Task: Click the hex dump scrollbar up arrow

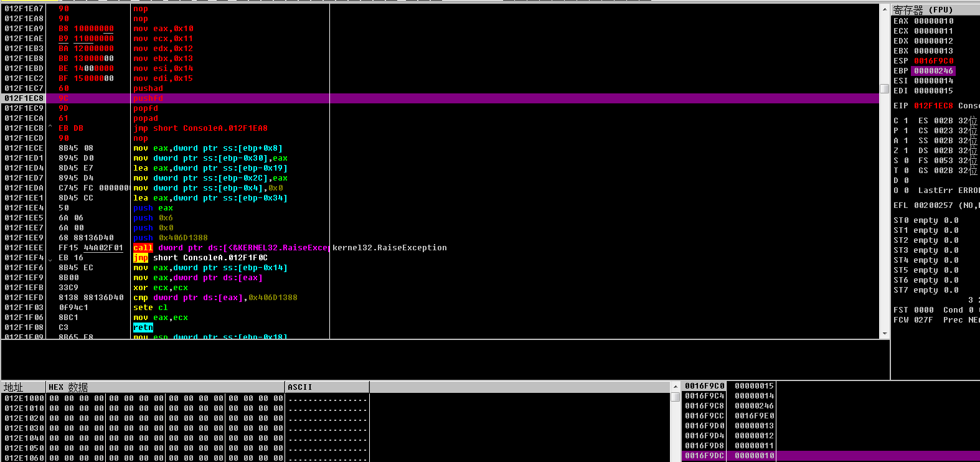Action: click(x=676, y=387)
